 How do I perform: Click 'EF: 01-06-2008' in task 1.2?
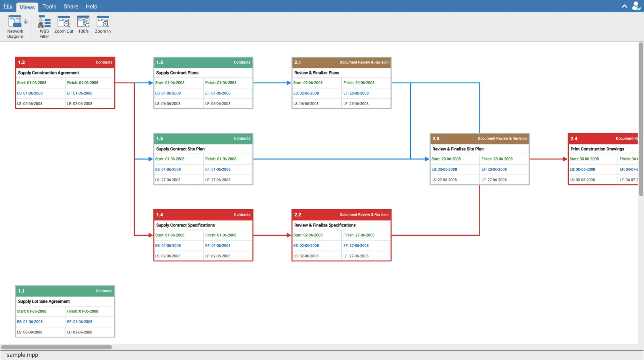click(80, 93)
